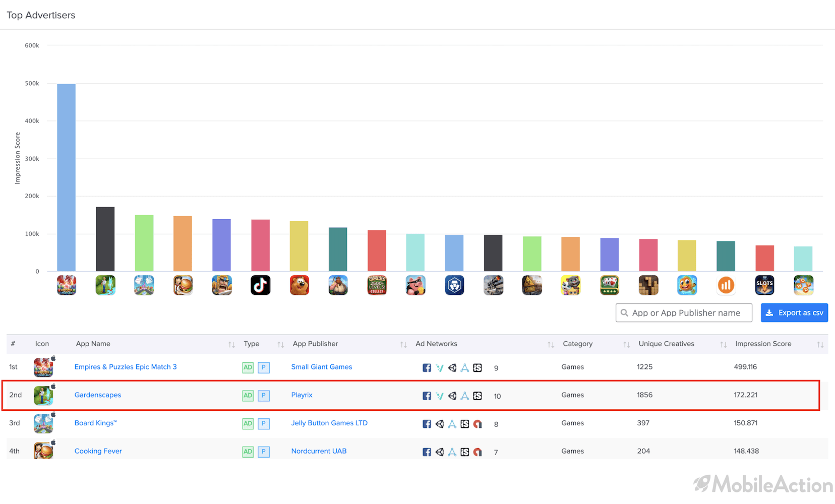Click the Wordscapes letter-wheel icon under chart
The height and width of the screenshot is (504, 835).
click(x=804, y=285)
